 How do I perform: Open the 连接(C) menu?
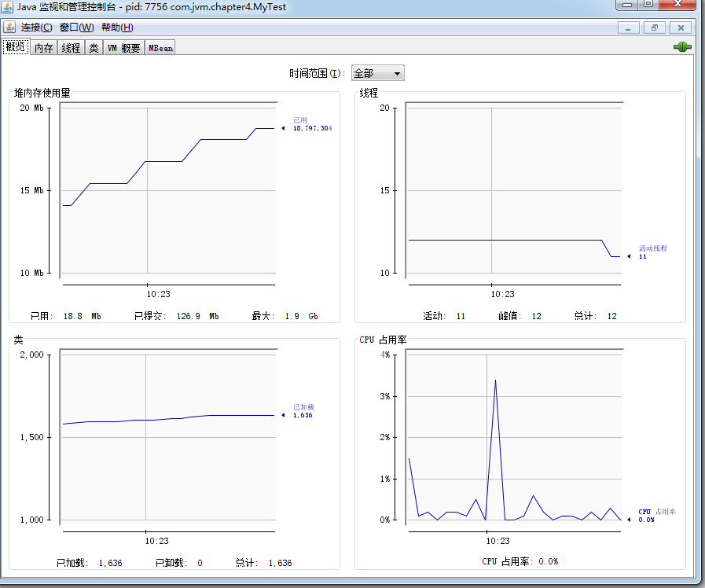coord(36,28)
